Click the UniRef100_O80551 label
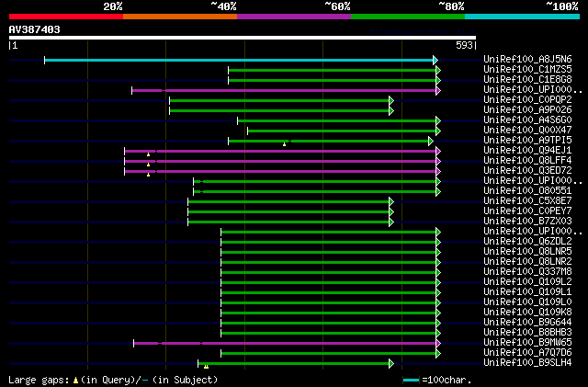This screenshot has height=387, width=588. point(527,191)
